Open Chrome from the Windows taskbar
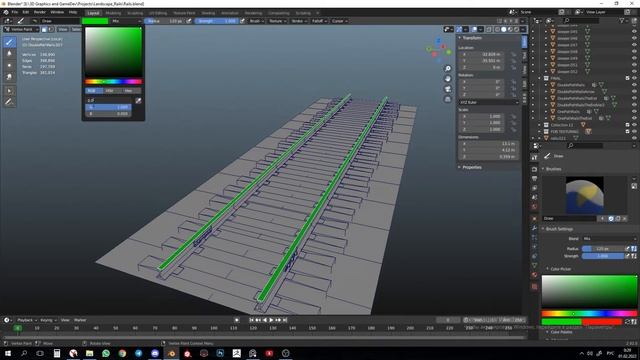640x360 pixels. pos(122,353)
